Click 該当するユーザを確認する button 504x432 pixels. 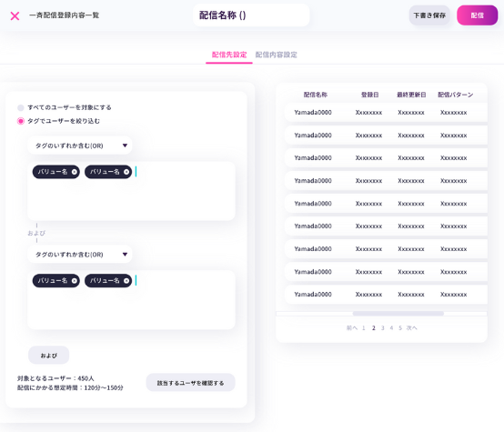point(191,383)
